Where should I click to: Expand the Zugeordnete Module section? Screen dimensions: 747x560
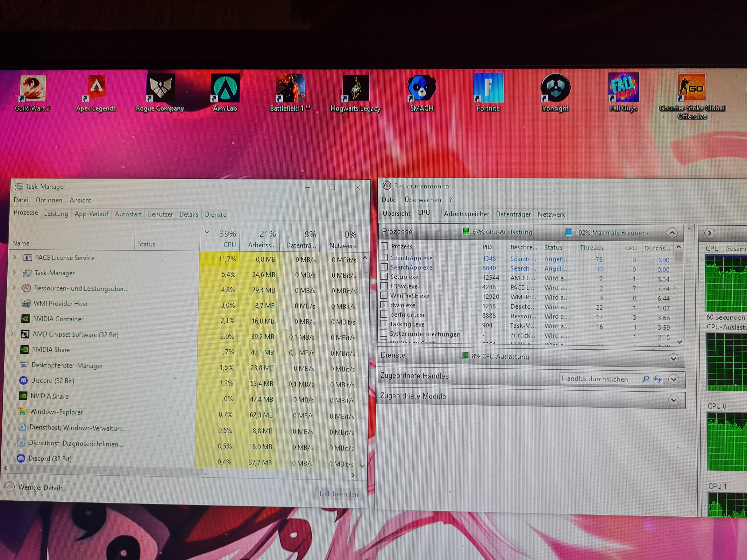[x=674, y=400]
